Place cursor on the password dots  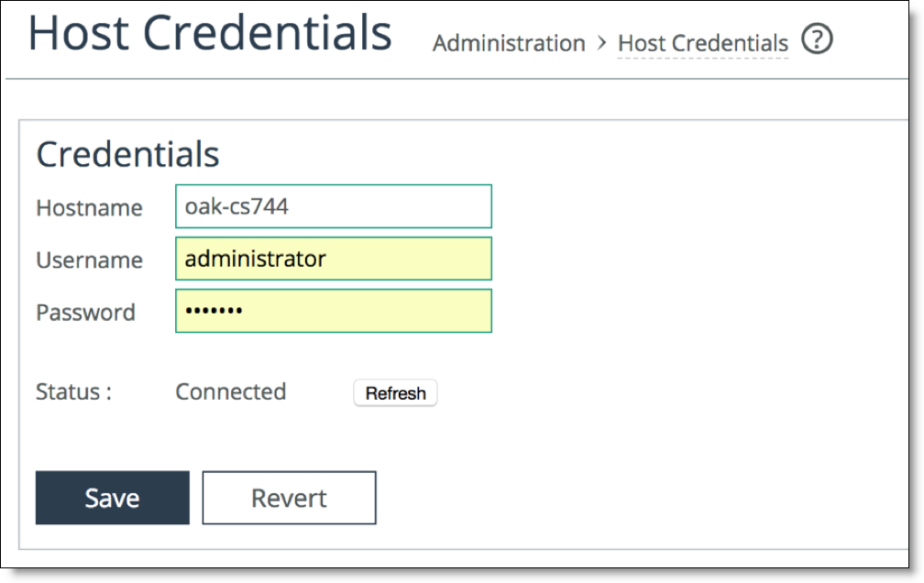tap(214, 311)
